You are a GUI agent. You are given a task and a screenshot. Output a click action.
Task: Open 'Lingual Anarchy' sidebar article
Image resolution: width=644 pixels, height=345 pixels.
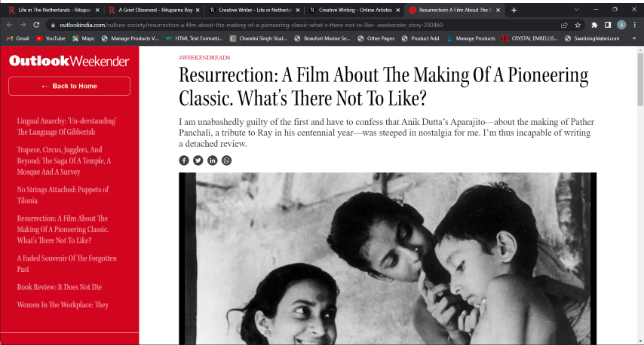[66, 127]
